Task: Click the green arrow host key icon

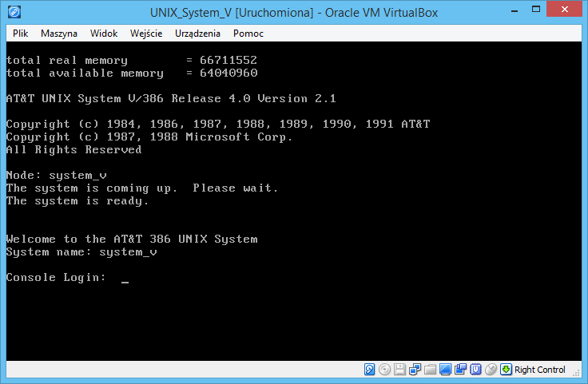Action: pos(506,370)
